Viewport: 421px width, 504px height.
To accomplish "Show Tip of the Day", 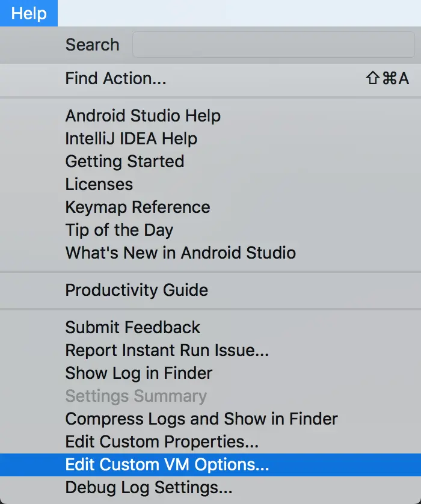I will pos(119,230).
